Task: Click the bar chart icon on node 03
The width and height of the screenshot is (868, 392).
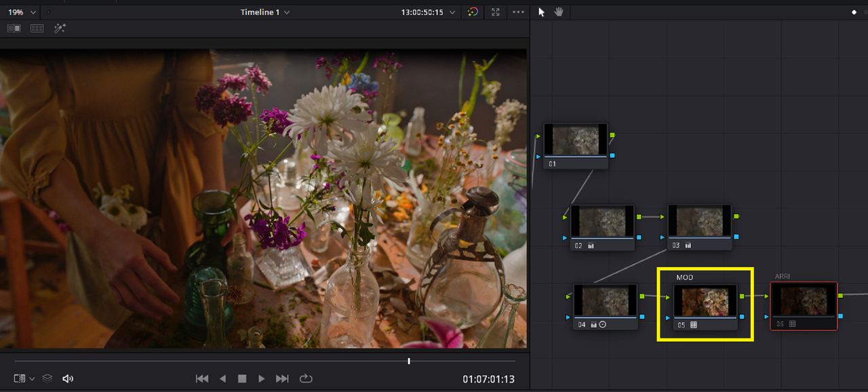Action: point(688,246)
